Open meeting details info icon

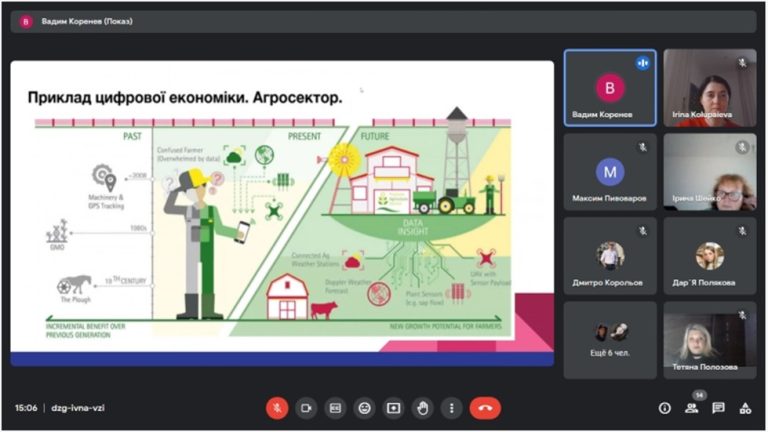665,408
